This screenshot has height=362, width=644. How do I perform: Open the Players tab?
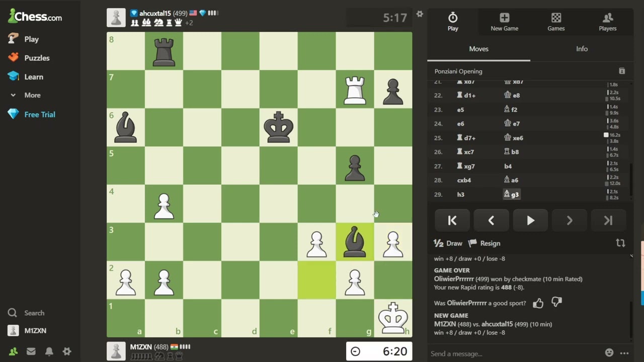pos(607,22)
